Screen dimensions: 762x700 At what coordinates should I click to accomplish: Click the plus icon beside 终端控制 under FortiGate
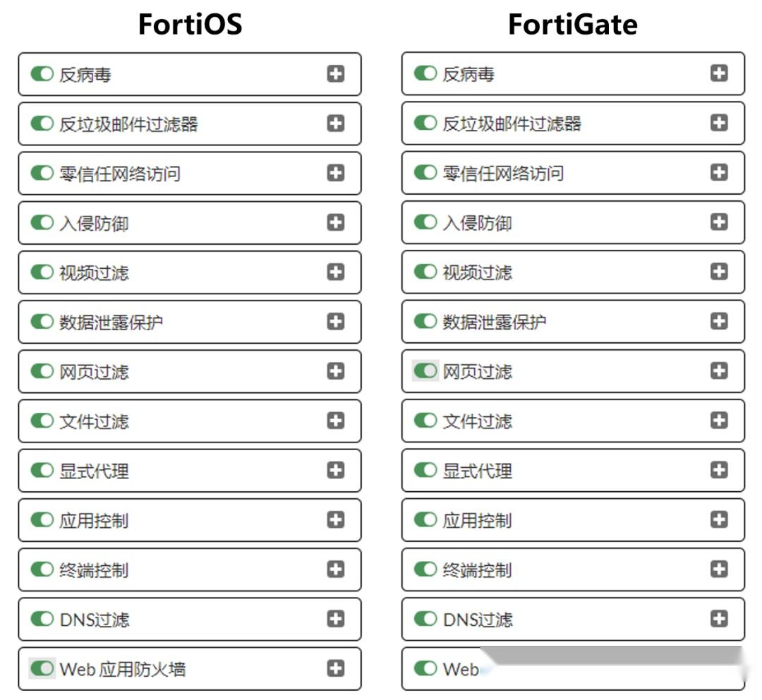point(720,569)
